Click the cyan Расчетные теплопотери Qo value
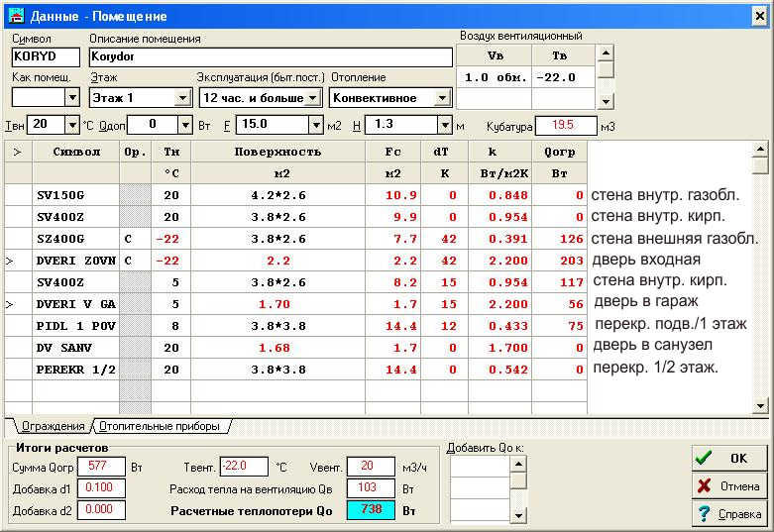Image resolution: width=774 pixels, height=532 pixels. click(370, 510)
